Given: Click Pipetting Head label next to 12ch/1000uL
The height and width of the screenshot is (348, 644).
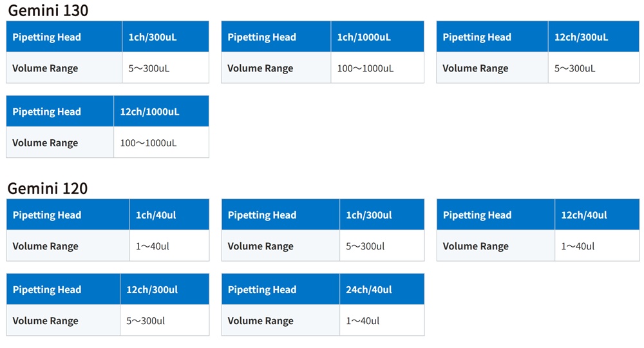Looking at the screenshot, I should [x=46, y=111].
